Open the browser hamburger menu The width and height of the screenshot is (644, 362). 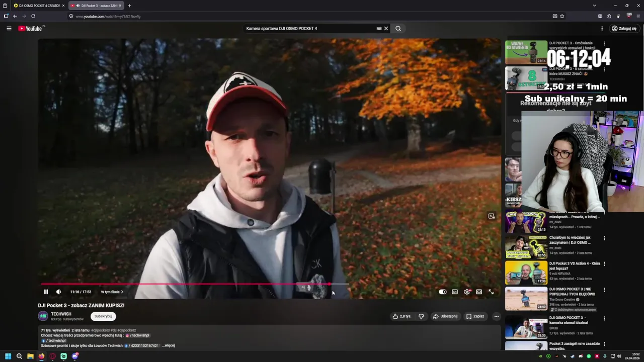click(x=638, y=16)
